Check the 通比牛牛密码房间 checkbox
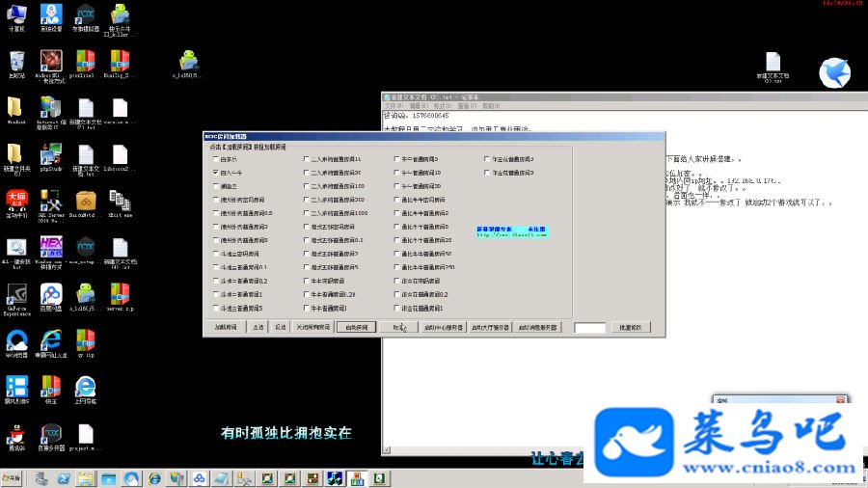Image resolution: width=868 pixels, height=488 pixels. (x=396, y=200)
